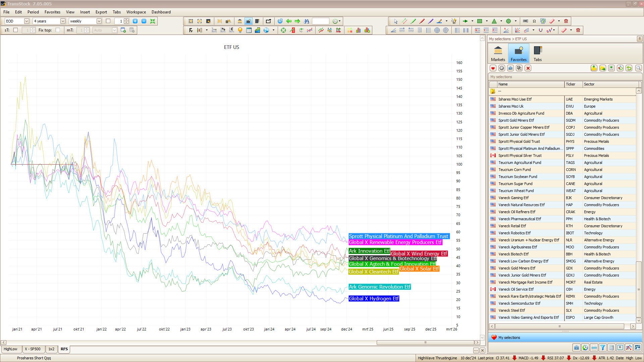The image size is (644, 362).
Task: Select Vaneck Semiconductor Etf in list
Action: 519,303
